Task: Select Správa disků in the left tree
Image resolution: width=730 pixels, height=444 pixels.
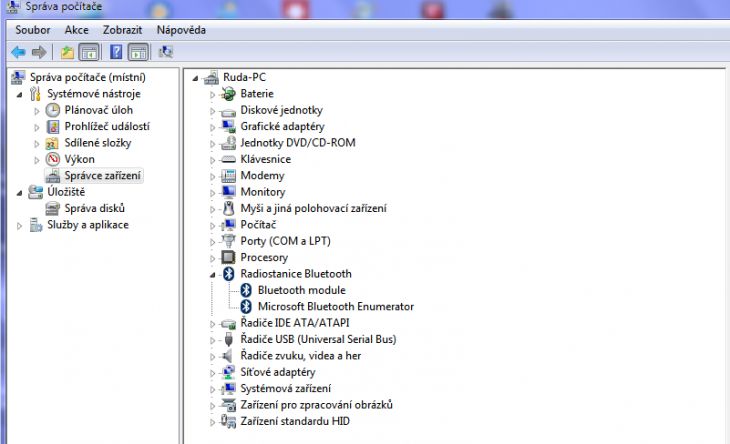Action: click(95, 208)
